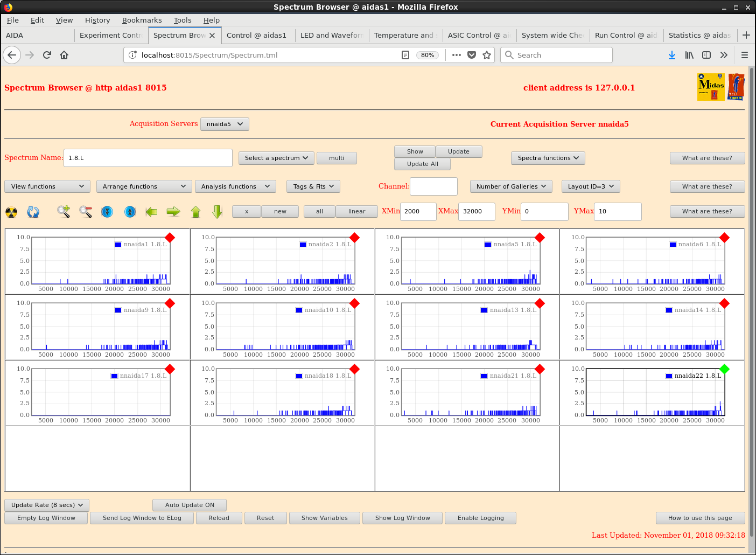Viewport: 756px width, 555px height.
Task: Click the blue compress vertical icon
Action: coord(107,212)
